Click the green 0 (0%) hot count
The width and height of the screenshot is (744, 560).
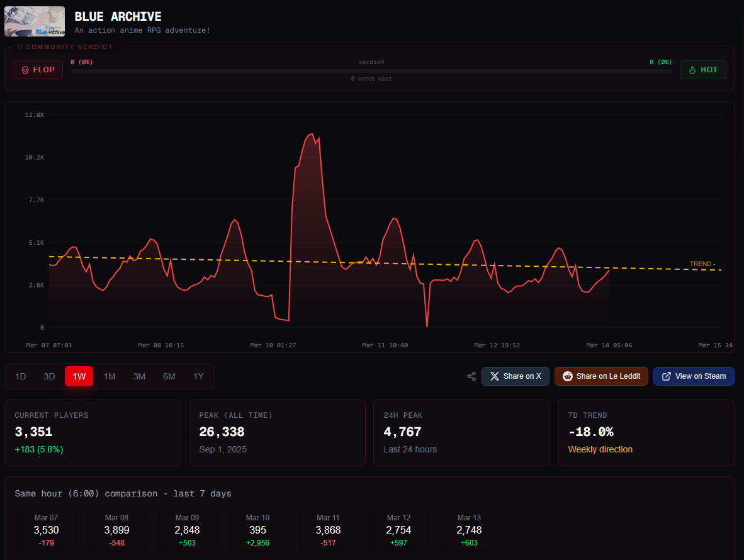click(x=660, y=62)
